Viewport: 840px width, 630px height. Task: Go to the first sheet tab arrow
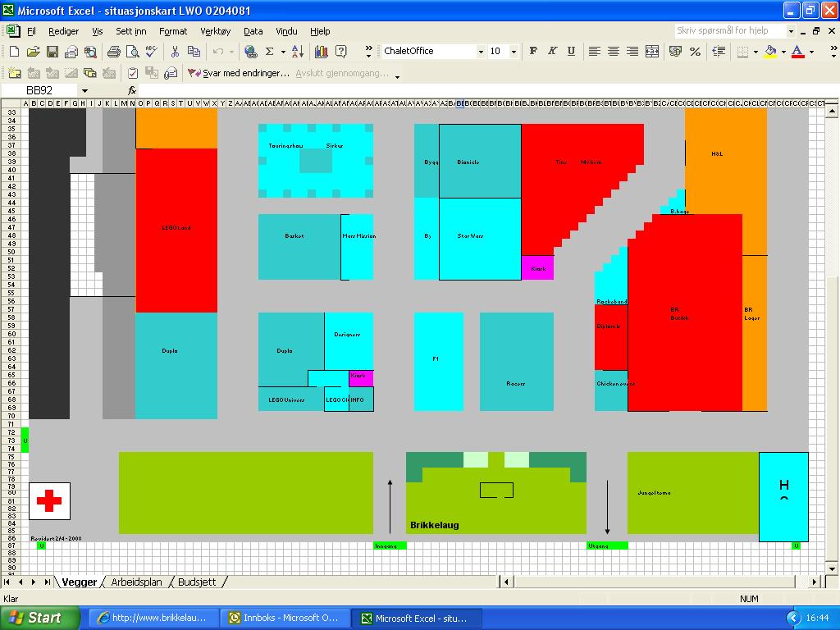tap(7, 582)
